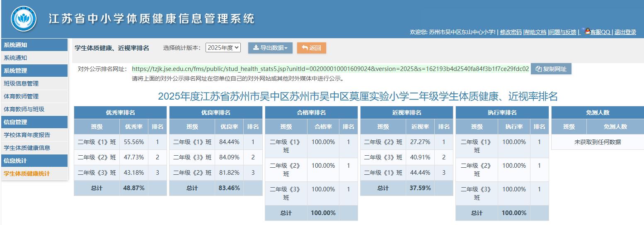Screen dimensions: 644x225
Task: Open 班级信息管理 in sidebar
Action: tap(34, 83)
